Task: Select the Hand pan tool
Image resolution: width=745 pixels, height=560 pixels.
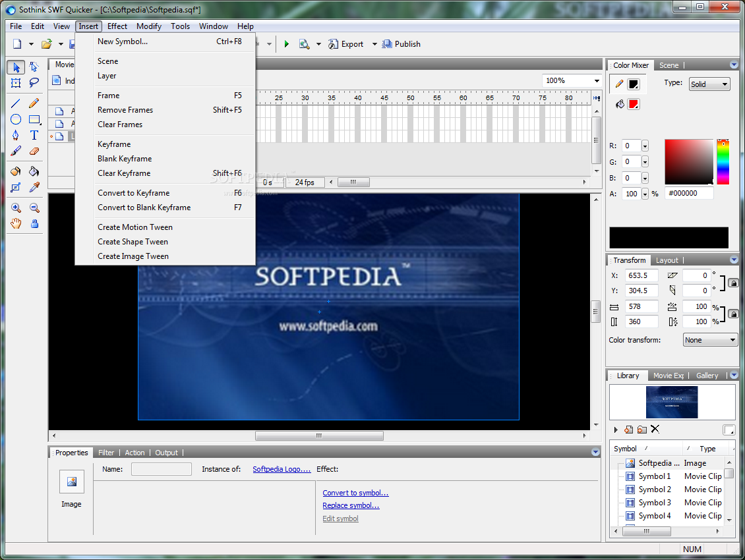Action: [16, 224]
